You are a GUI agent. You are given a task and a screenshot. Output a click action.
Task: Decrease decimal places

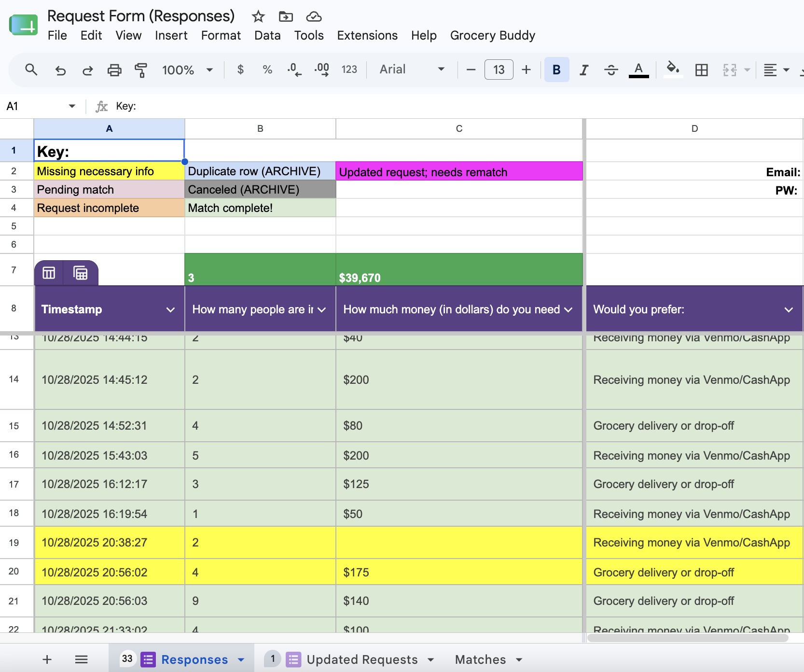click(x=294, y=70)
